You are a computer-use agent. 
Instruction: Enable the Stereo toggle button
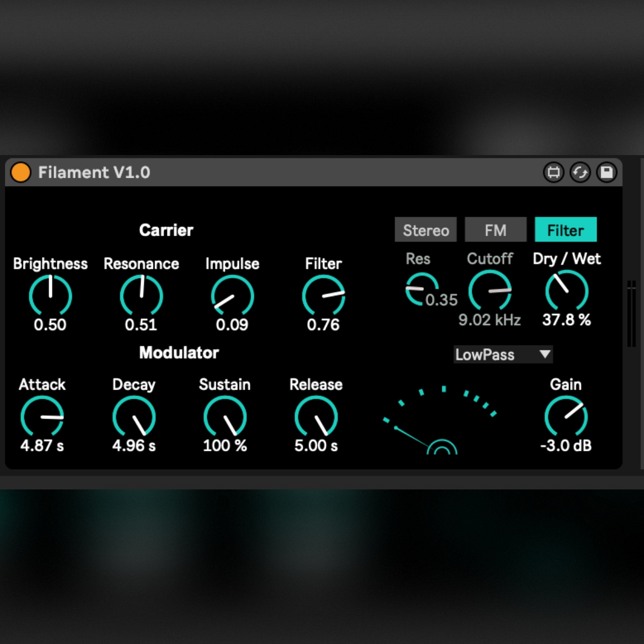point(426,230)
